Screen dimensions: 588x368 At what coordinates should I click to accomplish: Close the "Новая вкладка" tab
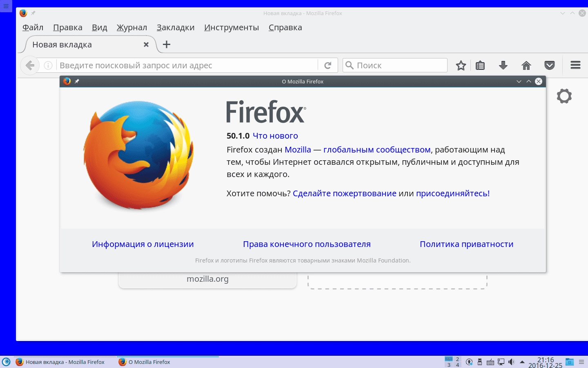146,45
